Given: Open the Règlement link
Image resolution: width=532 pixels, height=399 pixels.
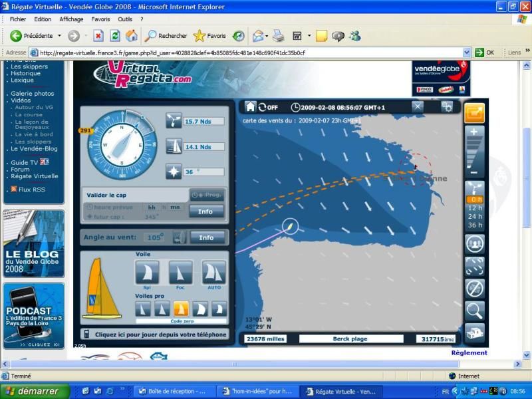Looking at the screenshot, I should pyautogui.click(x=469, y=352).
